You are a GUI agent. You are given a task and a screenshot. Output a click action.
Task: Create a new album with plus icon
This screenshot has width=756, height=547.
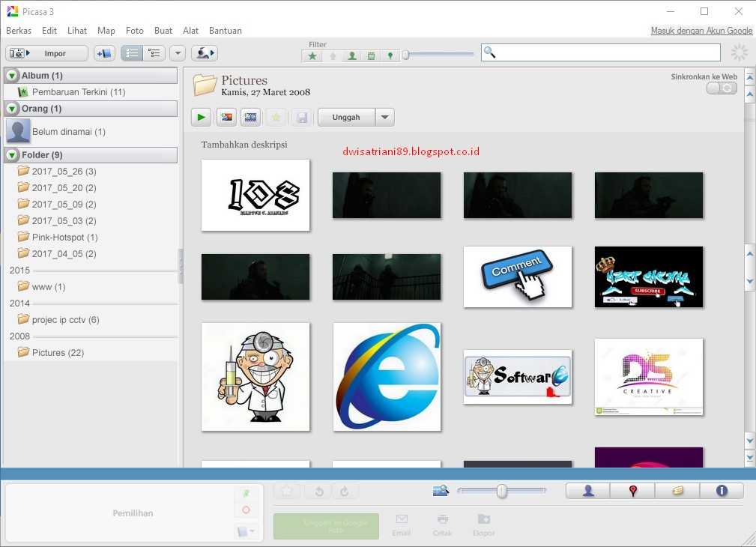(x=103, y=53)
